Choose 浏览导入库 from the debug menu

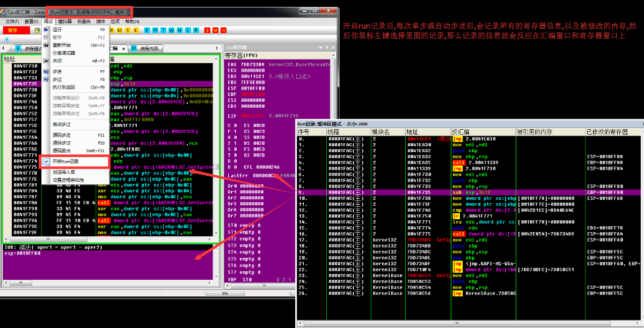pyautogui.click(x=76, y=172)
